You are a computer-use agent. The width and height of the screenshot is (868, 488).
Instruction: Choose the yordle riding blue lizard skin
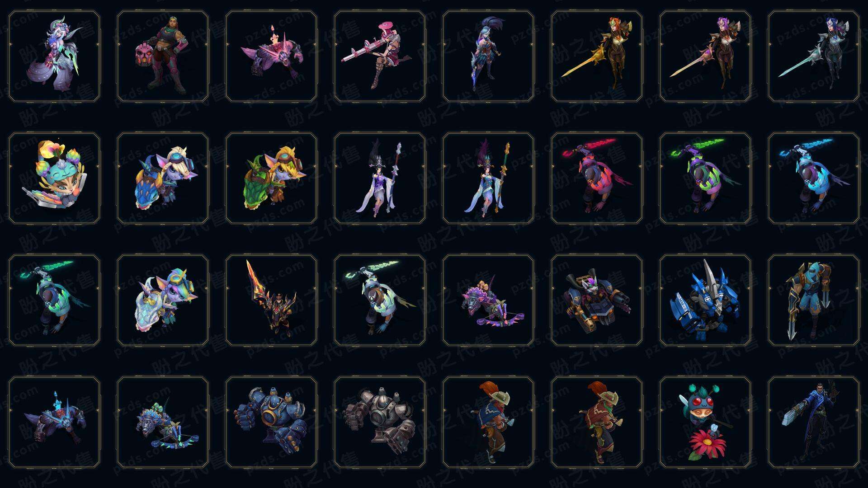(x=163, y=178)
